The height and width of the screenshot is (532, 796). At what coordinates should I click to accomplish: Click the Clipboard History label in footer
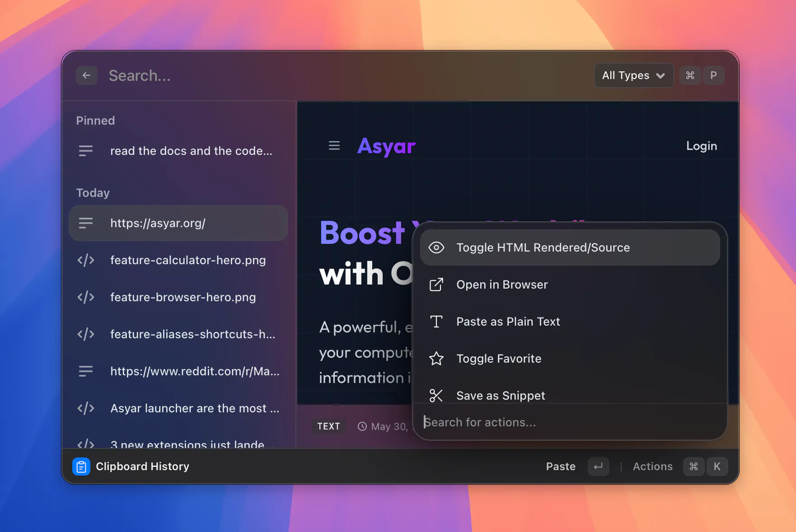(142, 467)
